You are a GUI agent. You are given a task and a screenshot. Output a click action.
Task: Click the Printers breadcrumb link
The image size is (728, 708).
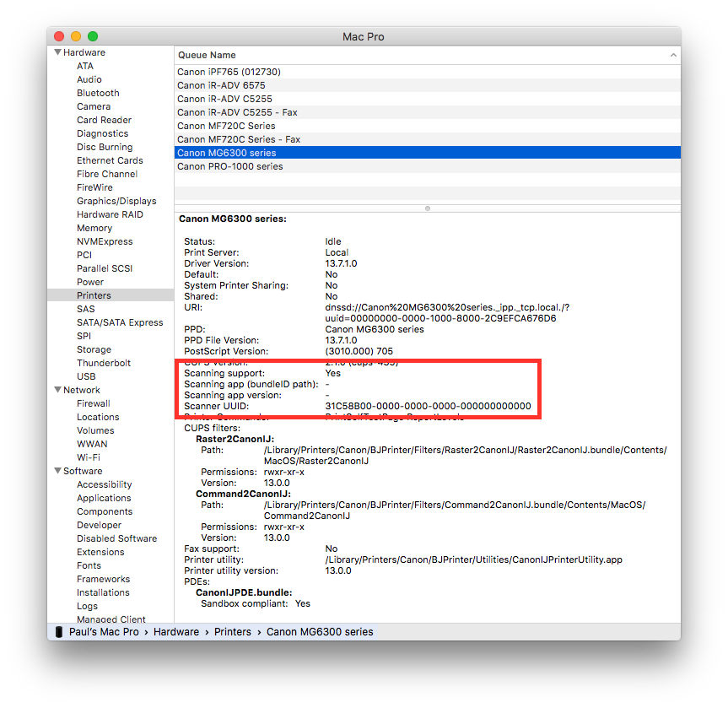point(233,631)
